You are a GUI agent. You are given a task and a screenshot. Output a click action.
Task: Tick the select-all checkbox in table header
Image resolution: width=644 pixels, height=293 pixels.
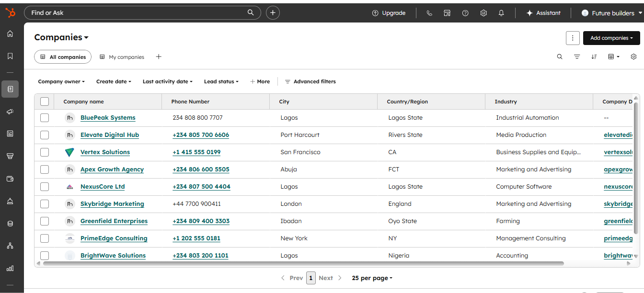tap(45, 101)
